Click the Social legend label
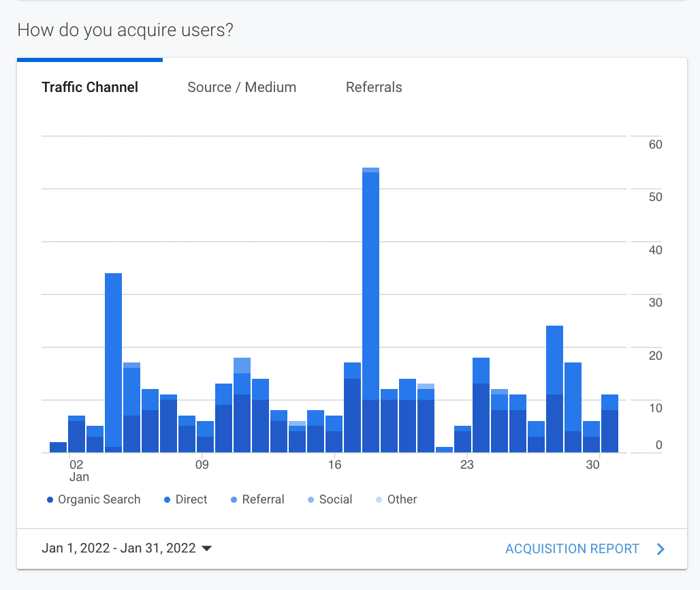The width and height of the screenshot is (700, 590). pyautogui.click(x=336, y=500)
